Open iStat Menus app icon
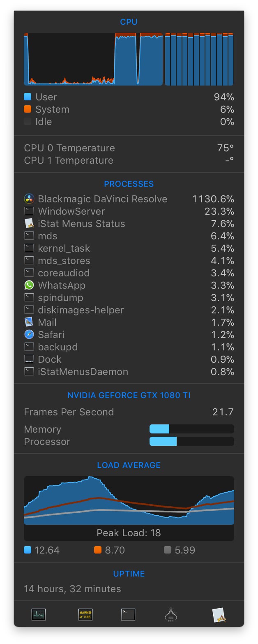The image size is (258, 644). coord(219,615)
